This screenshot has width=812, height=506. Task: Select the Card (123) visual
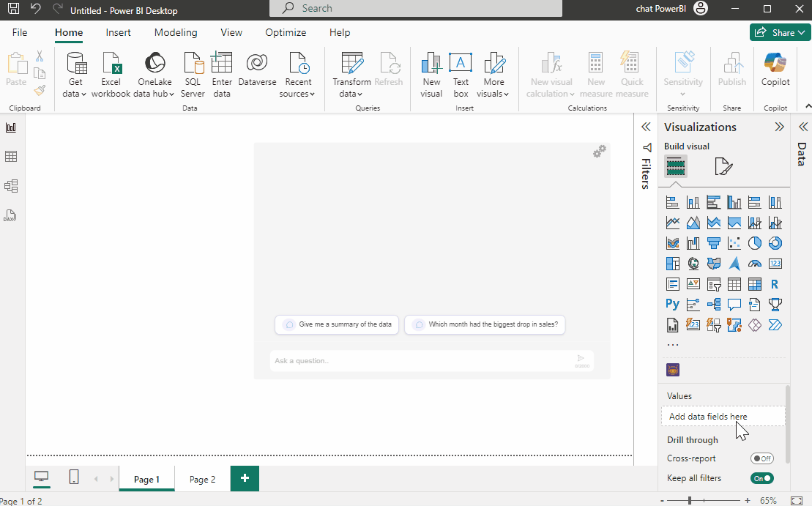click(x=775, y=264)
